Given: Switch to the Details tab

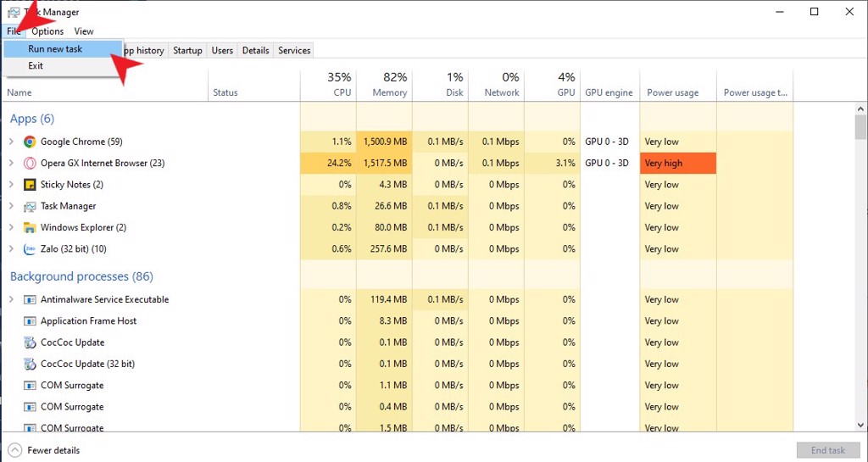Looking at the screenshot, I should (255, 50).
